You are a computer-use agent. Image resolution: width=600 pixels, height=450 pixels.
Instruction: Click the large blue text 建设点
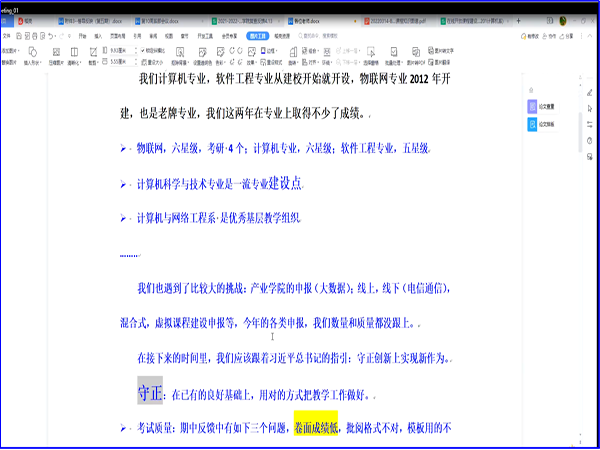tap(285, 183)
